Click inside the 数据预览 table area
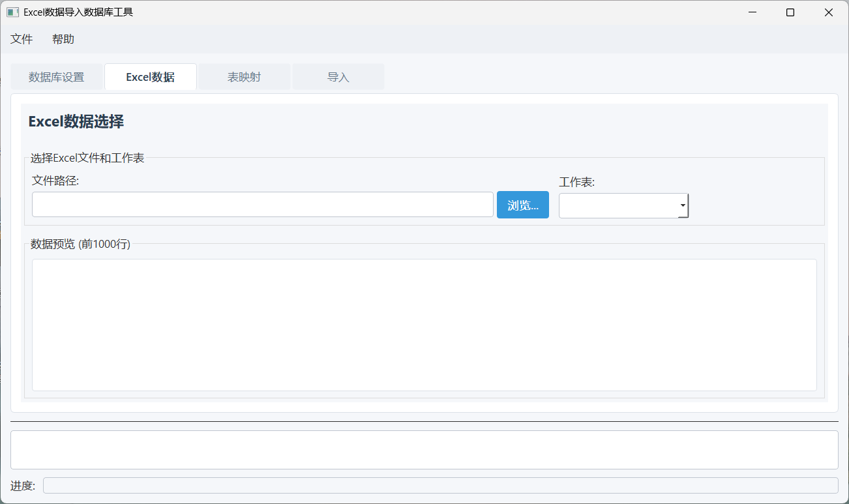The image size is (849, 504). [x=424, y=325]
